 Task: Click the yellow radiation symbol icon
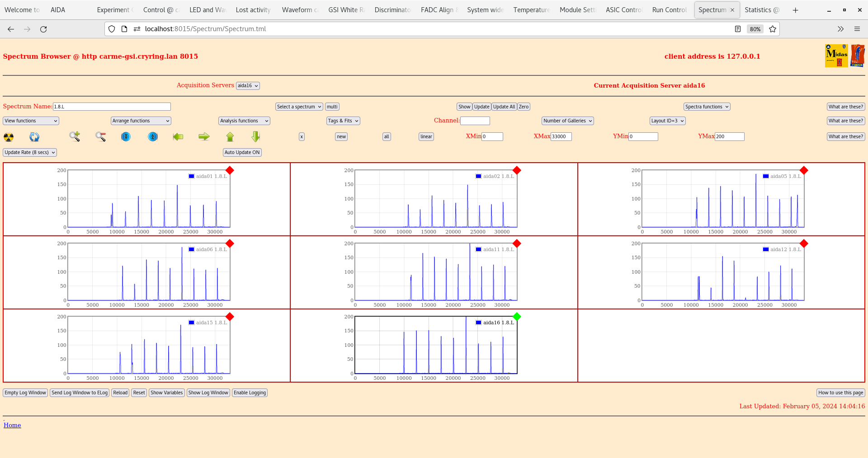[9, 137]
